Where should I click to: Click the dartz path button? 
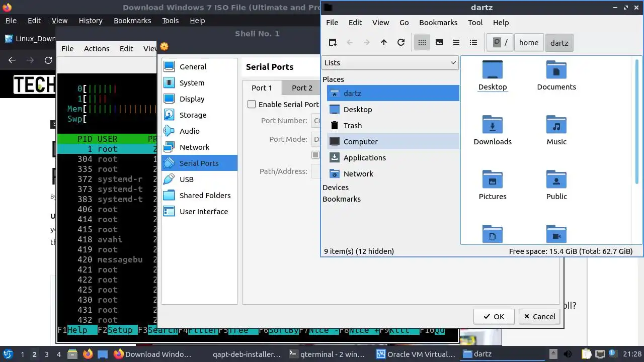[559, 43]
